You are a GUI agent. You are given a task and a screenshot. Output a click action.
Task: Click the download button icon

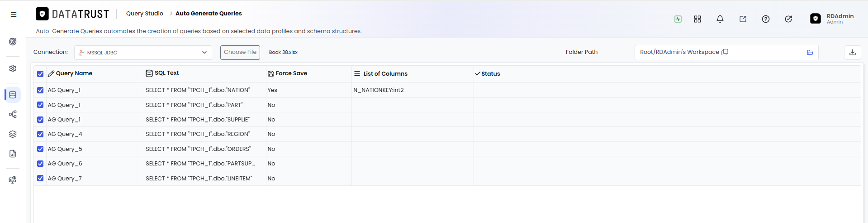coord(853,53)
